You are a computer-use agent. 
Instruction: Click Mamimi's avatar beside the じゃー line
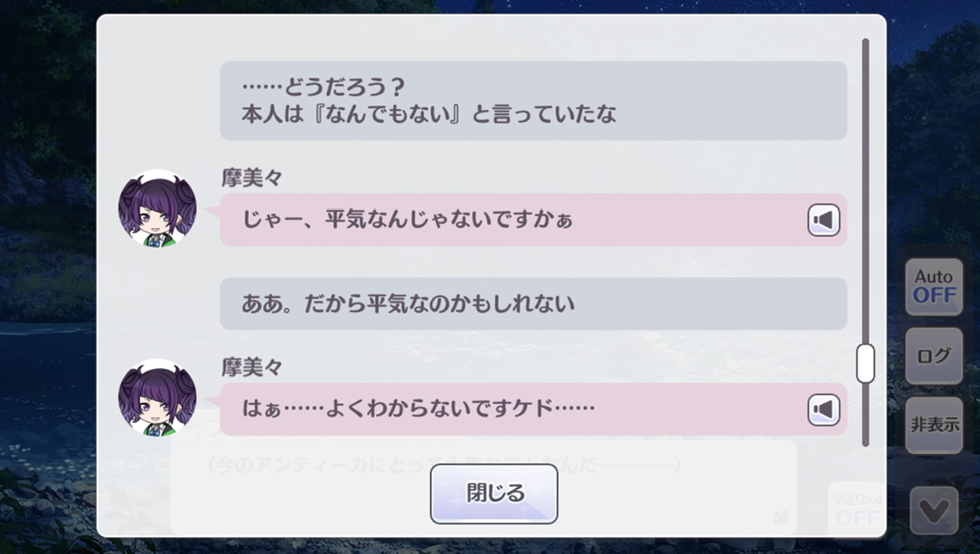pyautogui.click(x=157, y=208)
